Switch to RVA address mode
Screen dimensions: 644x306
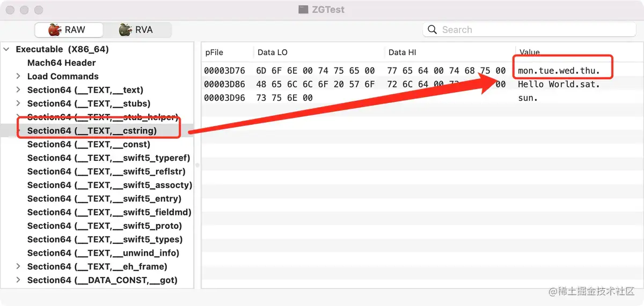pos(137,30)
